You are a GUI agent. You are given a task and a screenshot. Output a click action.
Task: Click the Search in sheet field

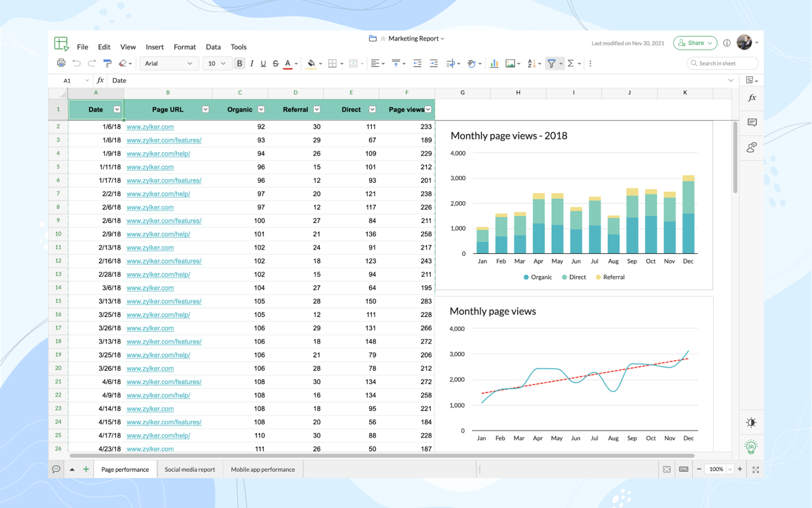723,63
